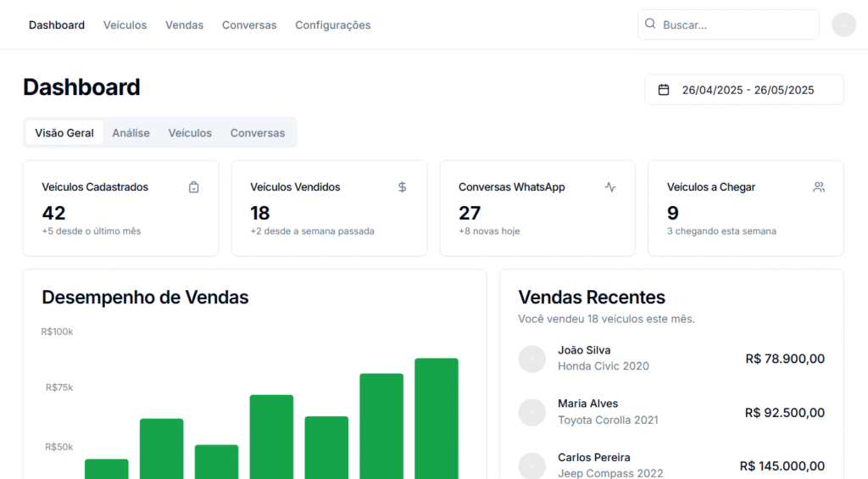Open the 26/04/2025 - 26/05/2025 date range picker

coord(744,90)
